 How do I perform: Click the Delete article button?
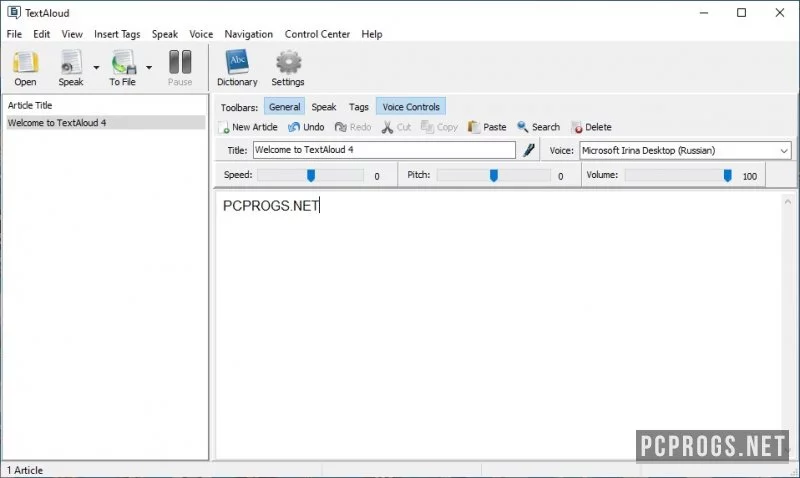click(591, 127)
